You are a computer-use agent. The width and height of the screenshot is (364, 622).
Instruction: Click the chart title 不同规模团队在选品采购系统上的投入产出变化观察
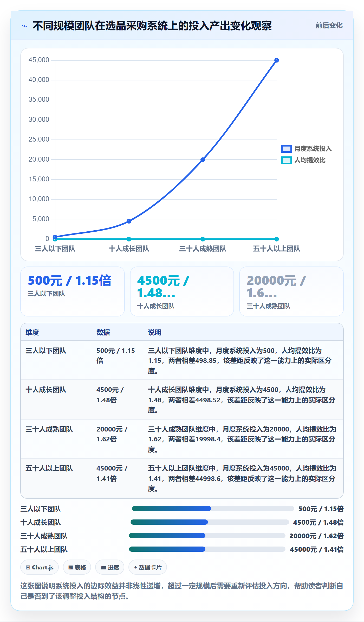point(152,26)
